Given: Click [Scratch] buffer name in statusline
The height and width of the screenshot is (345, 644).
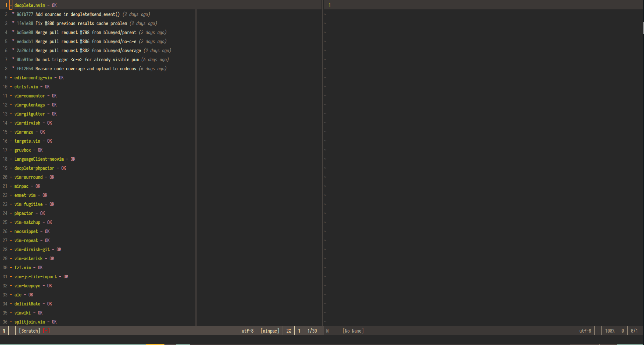Looking at the screenshot, I should [29, 331].
